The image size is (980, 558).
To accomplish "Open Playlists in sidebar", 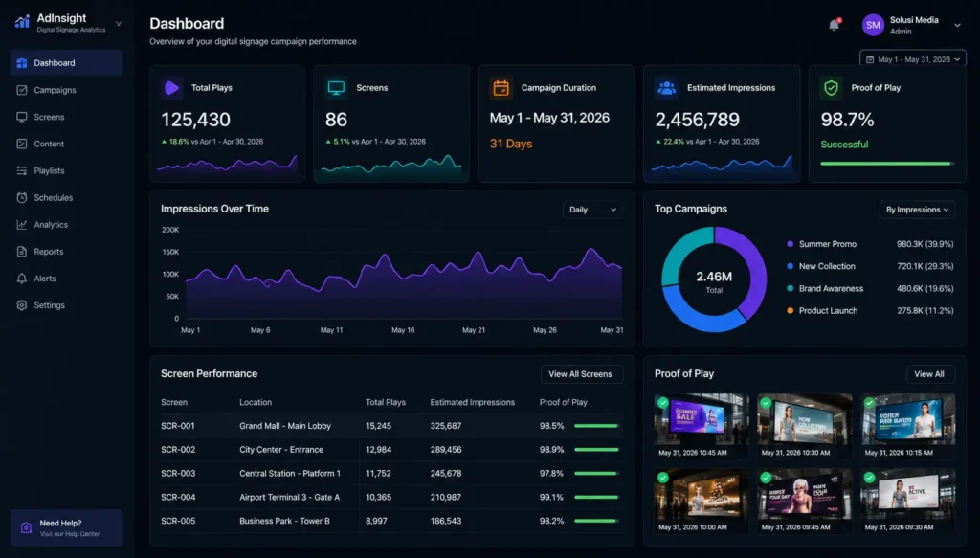I will (67, 170).
